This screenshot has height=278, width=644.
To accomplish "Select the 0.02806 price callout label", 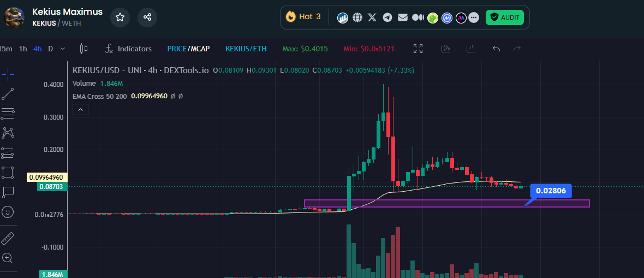I will click(x=551, y=191).
